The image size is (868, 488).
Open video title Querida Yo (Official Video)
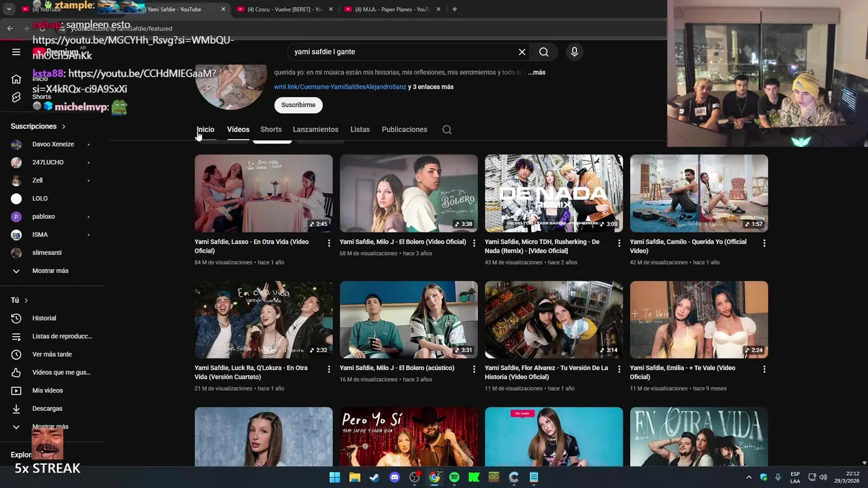click(688, 246)
